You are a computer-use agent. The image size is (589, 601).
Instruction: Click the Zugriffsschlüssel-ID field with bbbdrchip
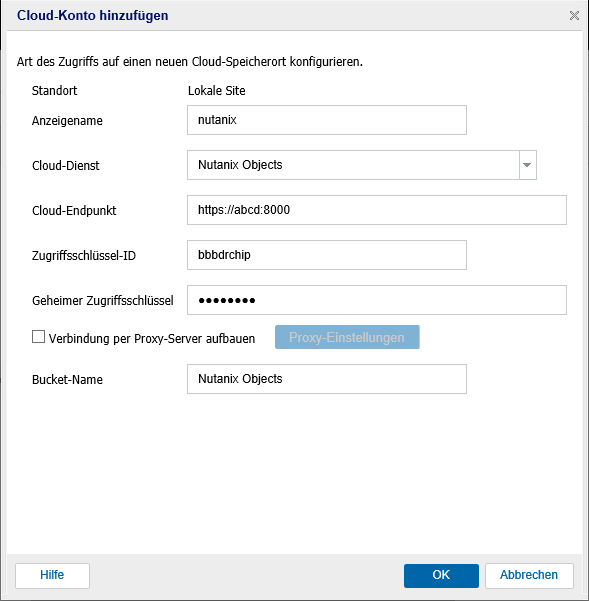(x=326, y=255)
